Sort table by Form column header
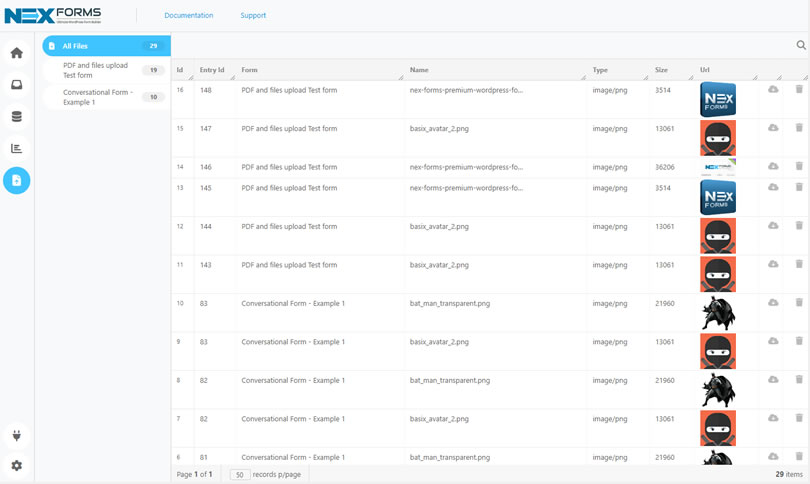Screen dimensions: 810x484 (249, 70)
